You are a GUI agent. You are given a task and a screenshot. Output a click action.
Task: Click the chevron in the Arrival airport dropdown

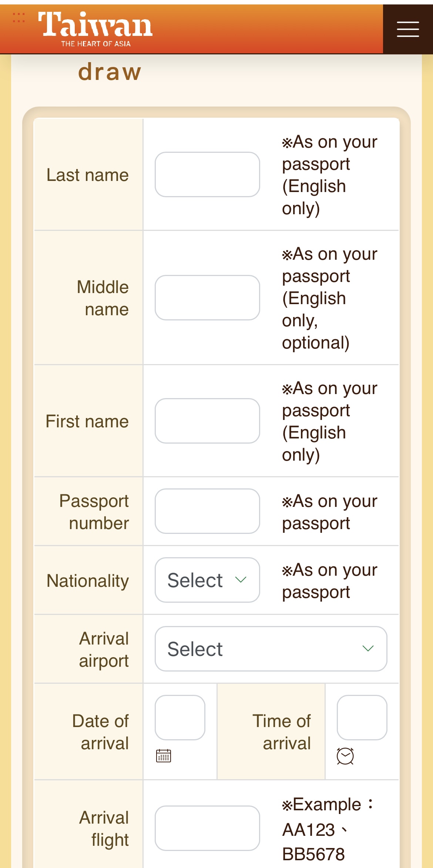367,648
